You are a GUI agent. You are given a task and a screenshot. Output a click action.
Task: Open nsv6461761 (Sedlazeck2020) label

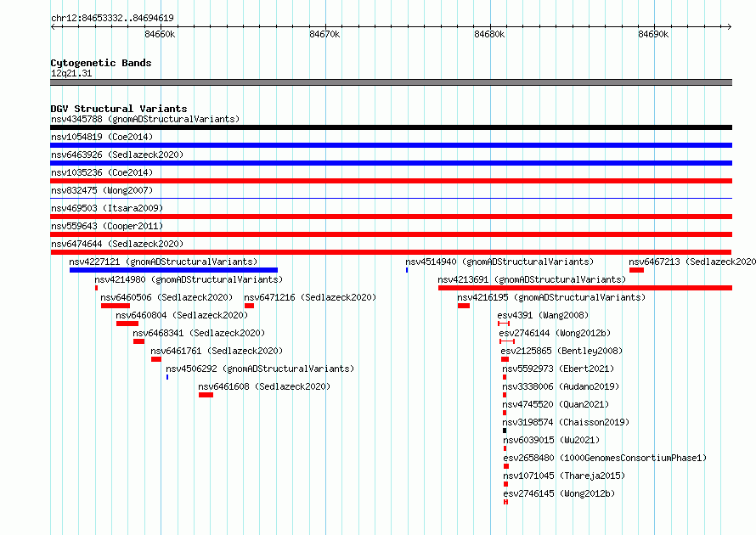point(217,351)
